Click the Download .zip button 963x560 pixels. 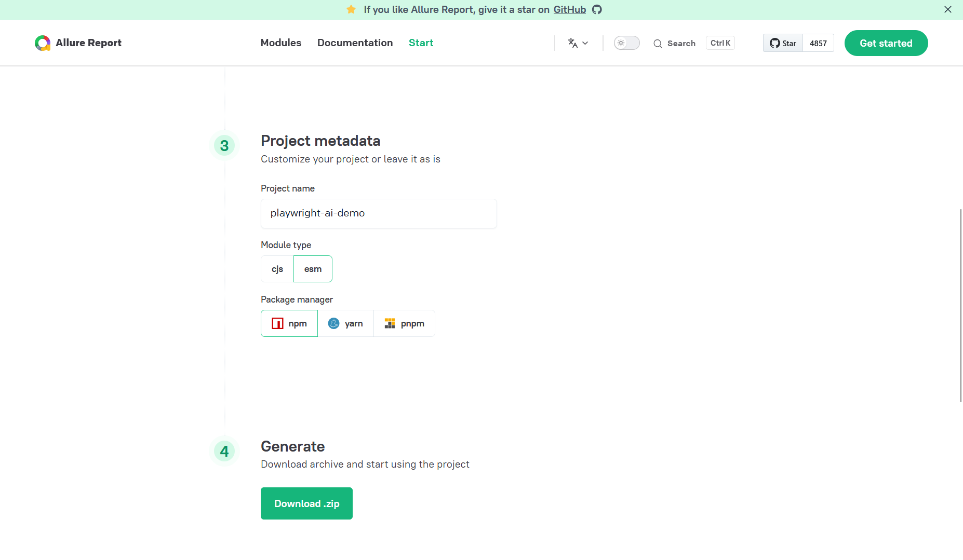tap(306, 503)
